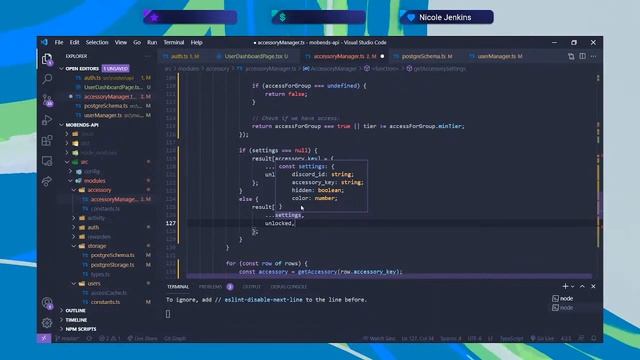The image size is (640, 360).
Task: Select the first node terminal entry
Action: 563,298
